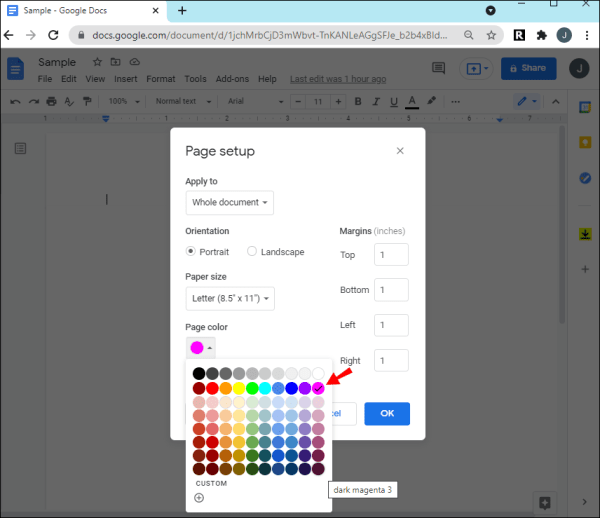Open the Insert menu
The width and height of the screenshot is (600, 518).
point(126,79)
